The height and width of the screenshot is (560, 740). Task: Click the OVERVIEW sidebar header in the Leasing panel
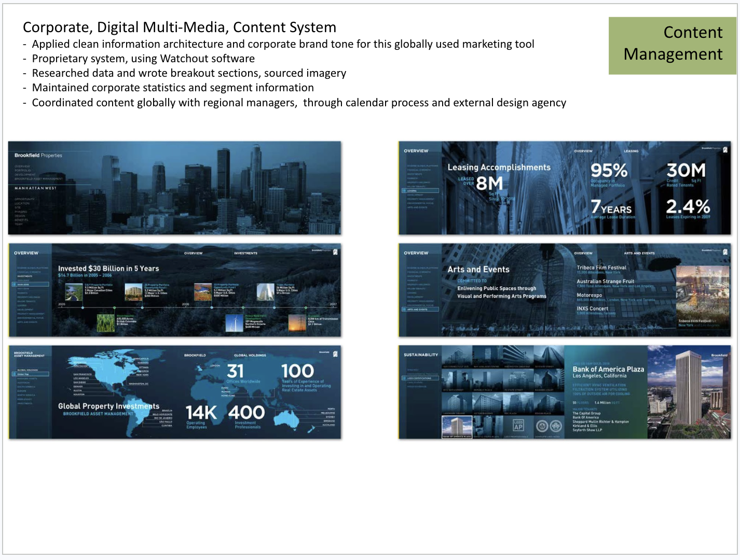416,151
